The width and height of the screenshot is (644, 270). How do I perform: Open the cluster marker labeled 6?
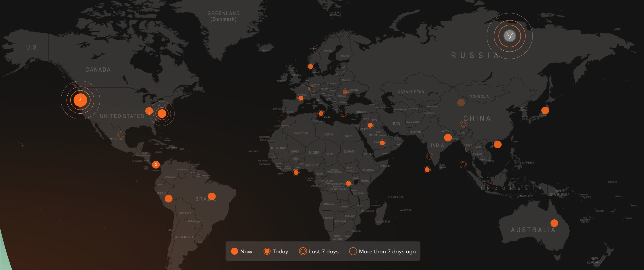pos(80,100)
